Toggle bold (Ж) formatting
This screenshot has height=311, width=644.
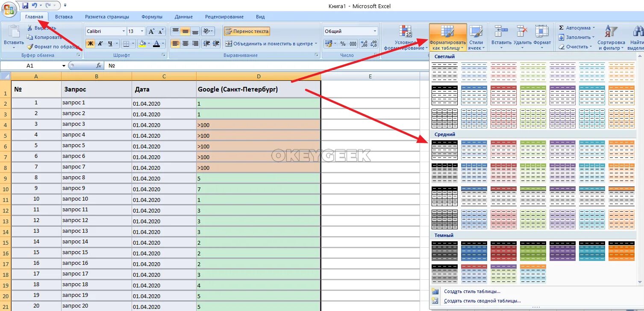click(x=90, y=43)
